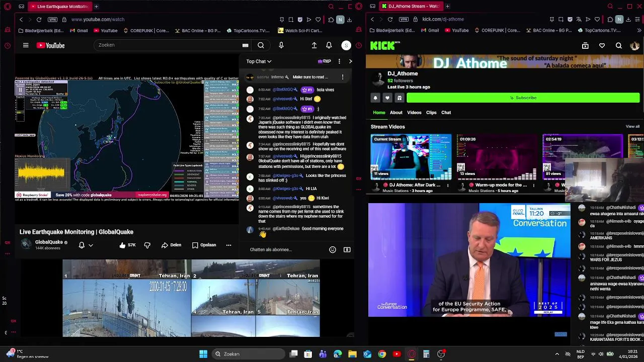Dislike the GlobalQuake video
This screenshot has height=362, width=644.
(x=147, y=245)
